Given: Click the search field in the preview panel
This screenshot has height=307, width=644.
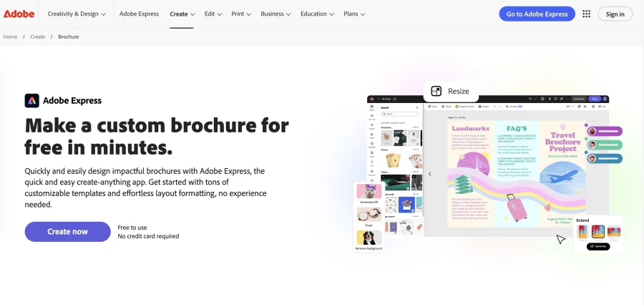Looking at the screenshot, I should pyautogui.click(x=399, y=114).
